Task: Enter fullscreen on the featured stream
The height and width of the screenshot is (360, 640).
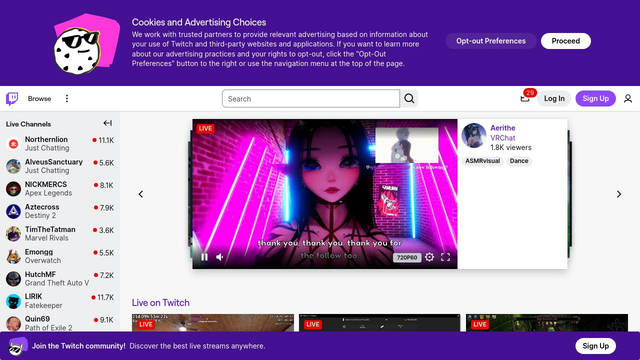Action: pyautogui.click(x=446, y=257)
